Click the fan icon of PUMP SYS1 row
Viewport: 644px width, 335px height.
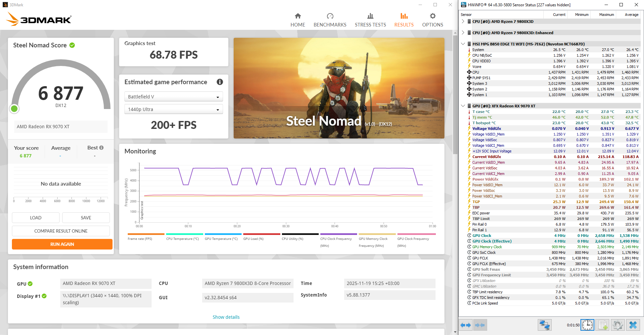coord(469,78)
